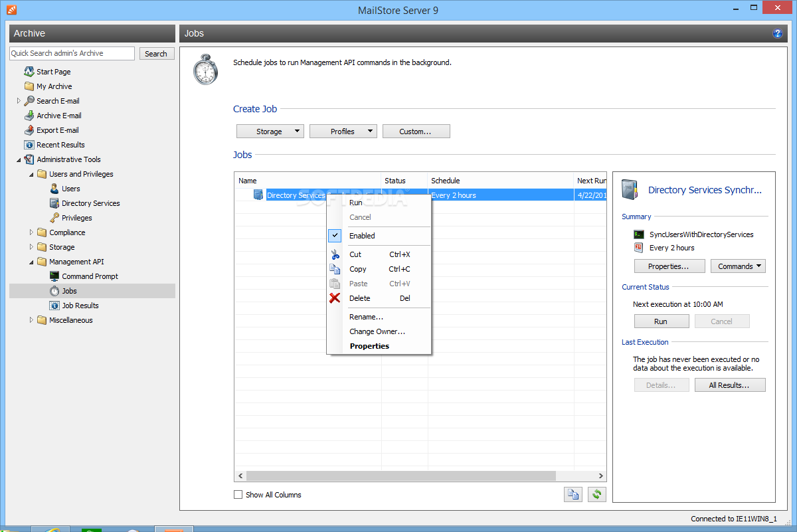Click the right arrow of job list scrollbar
The height and width of the screenshot is (532, 797).
pos(600,476)
